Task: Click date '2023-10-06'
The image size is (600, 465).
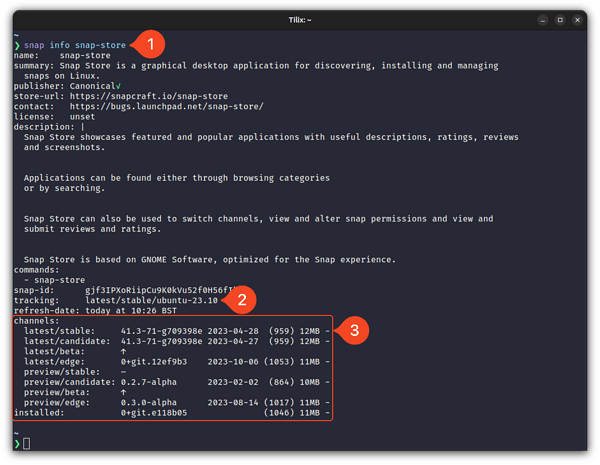Action: pyautogui.click(x=233, y=362)
